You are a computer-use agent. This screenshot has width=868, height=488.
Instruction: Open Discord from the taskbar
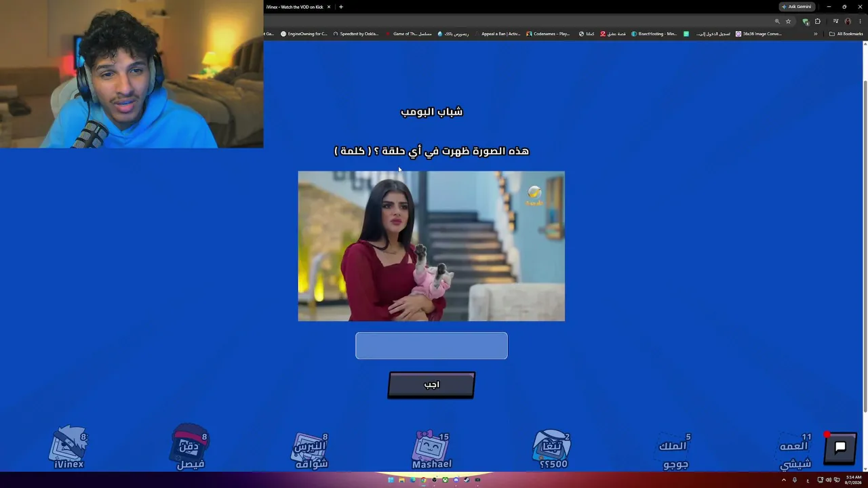coord(456,480)
